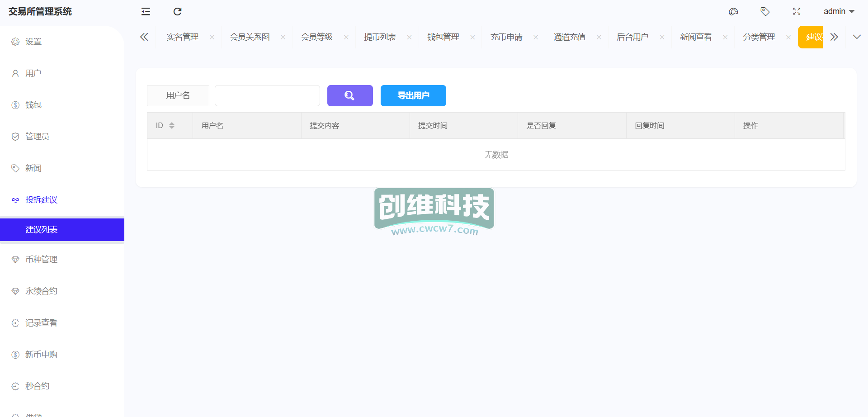Open the theme palette icon
The width and height of the screenshot is (868, 417).
pyautogui.click(x=733, y=12)
